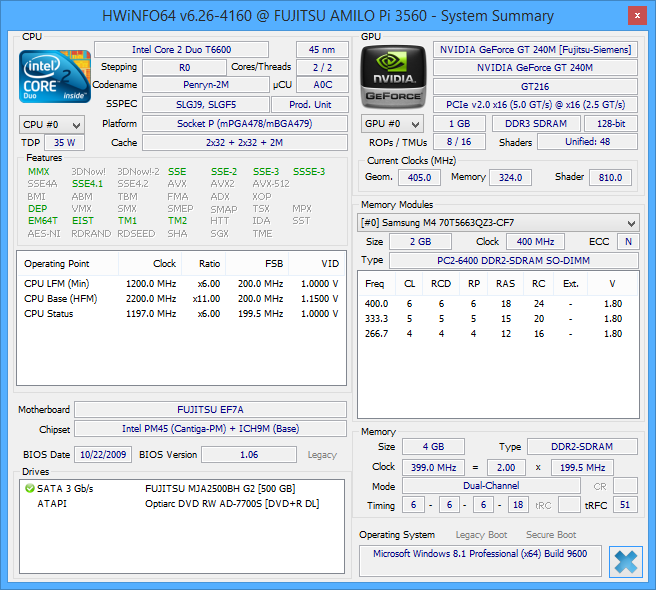656x590 pixels.
Task: Click the SSE4.1 feature label
Action: [x=87, y=184]
